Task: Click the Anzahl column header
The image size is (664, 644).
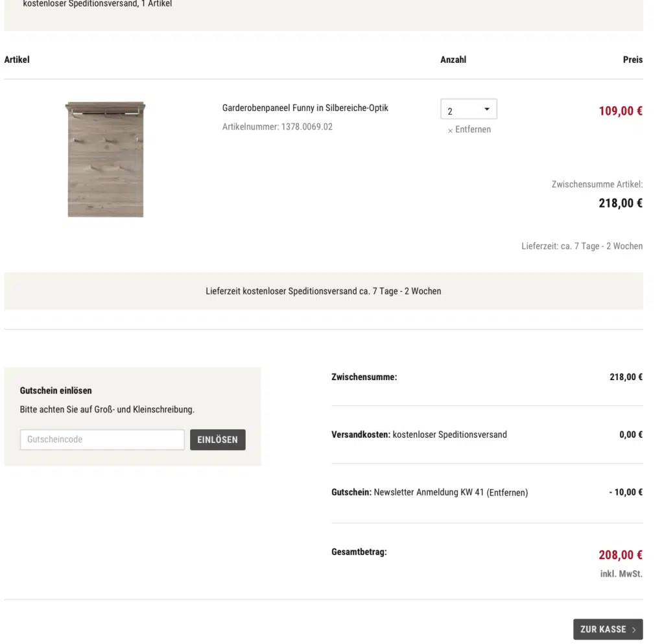Action: [x=453, y=60]
